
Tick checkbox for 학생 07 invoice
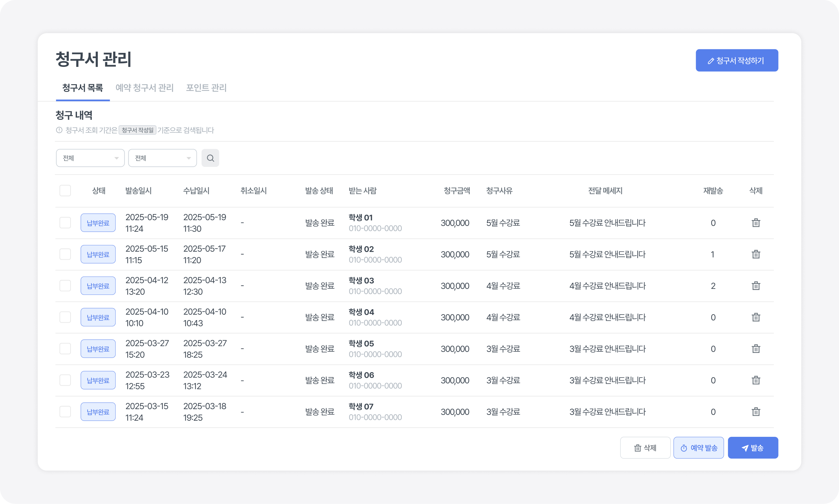pos(65,412)
